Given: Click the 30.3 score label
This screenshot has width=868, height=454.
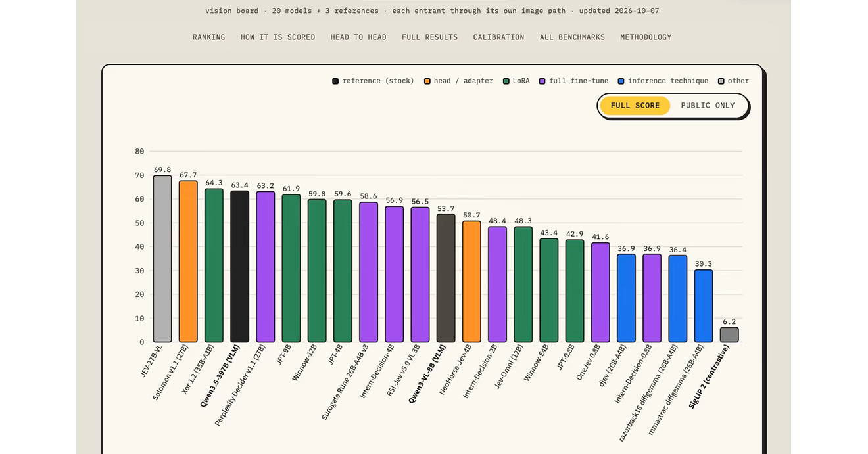Looking at the screenshot, I should (x=704, y=263).
